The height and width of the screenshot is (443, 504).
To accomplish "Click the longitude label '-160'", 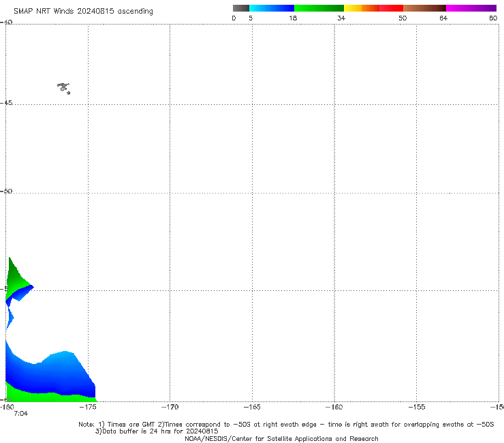I will [x=334, y=407].
